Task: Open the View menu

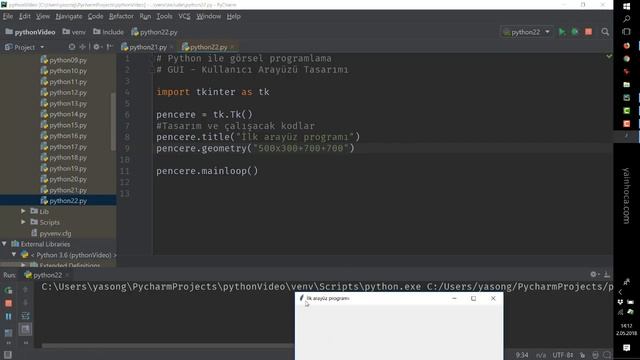Action: 42,16
